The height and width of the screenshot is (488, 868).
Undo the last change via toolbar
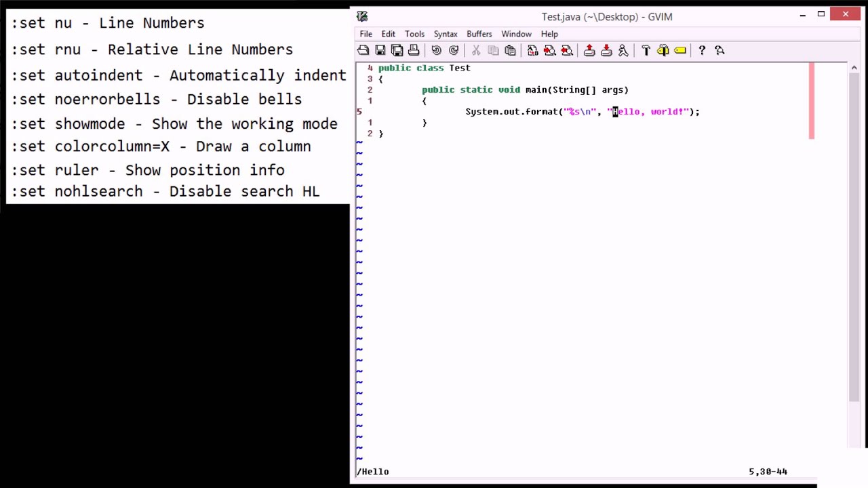(x=437, y=50)
